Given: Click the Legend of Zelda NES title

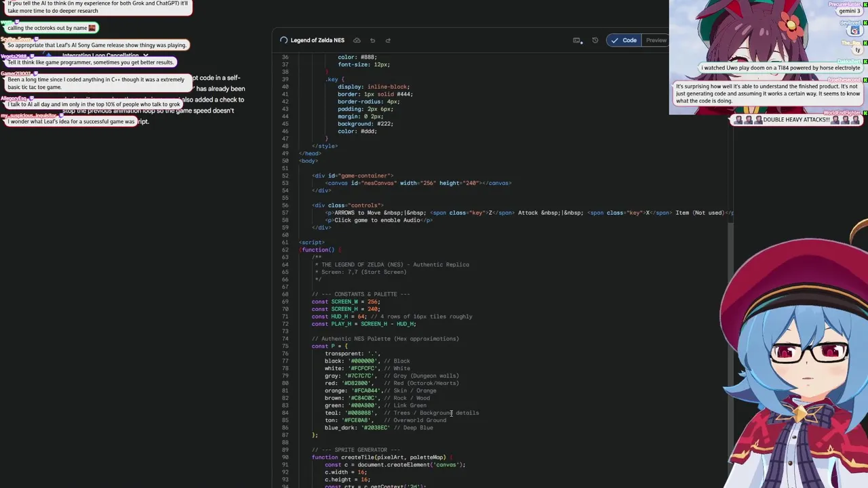Looking at the screenshot, I should point(317,40).
